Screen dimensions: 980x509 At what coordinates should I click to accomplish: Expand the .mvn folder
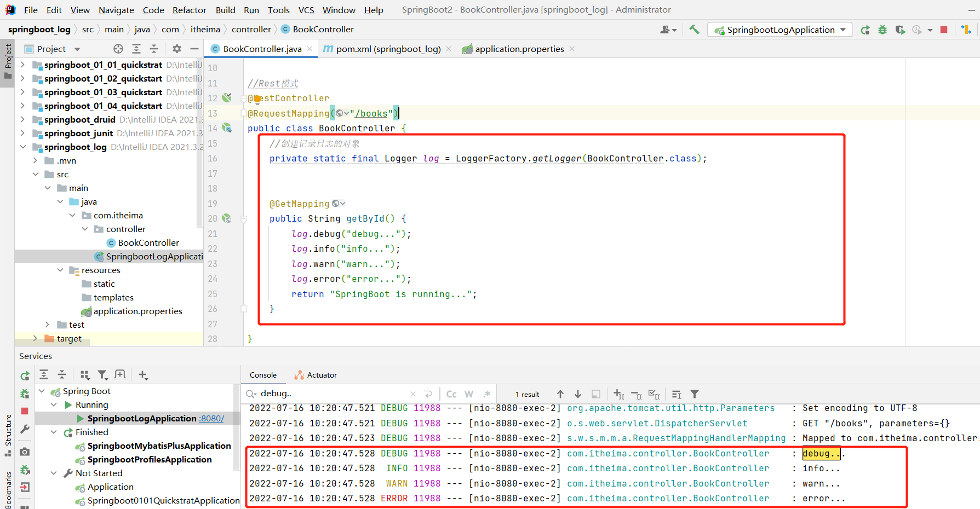tap(35, 160)
